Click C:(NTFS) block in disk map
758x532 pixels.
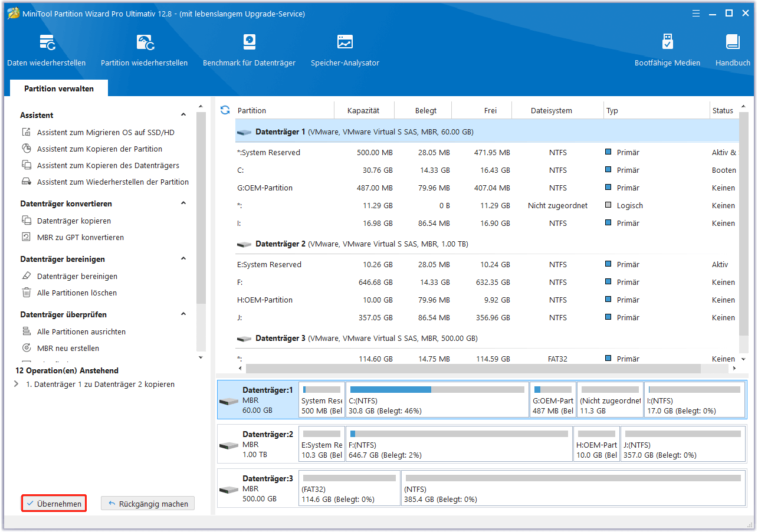coord(437,399)
